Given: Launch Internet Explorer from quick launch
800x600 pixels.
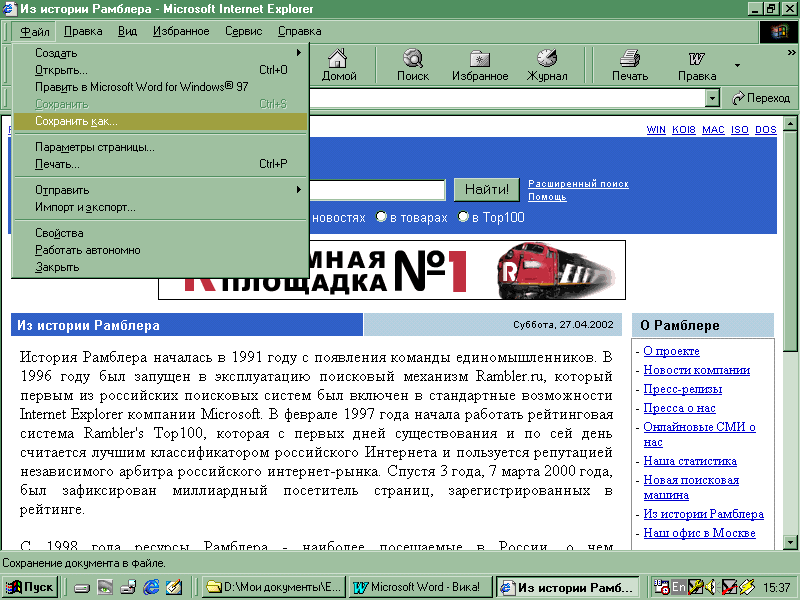Looking at the screenshot, I should (x=151, y=587).
